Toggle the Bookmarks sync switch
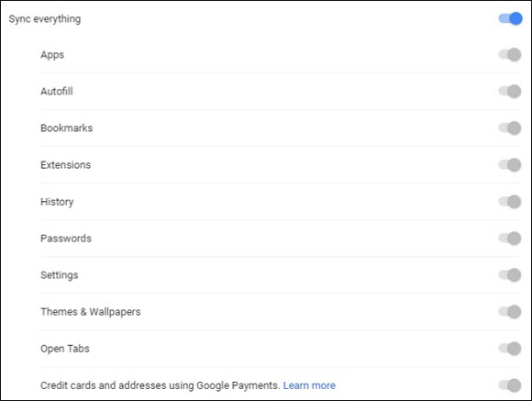Viewport: 532px width, 401px height. (x=510, y=128)
